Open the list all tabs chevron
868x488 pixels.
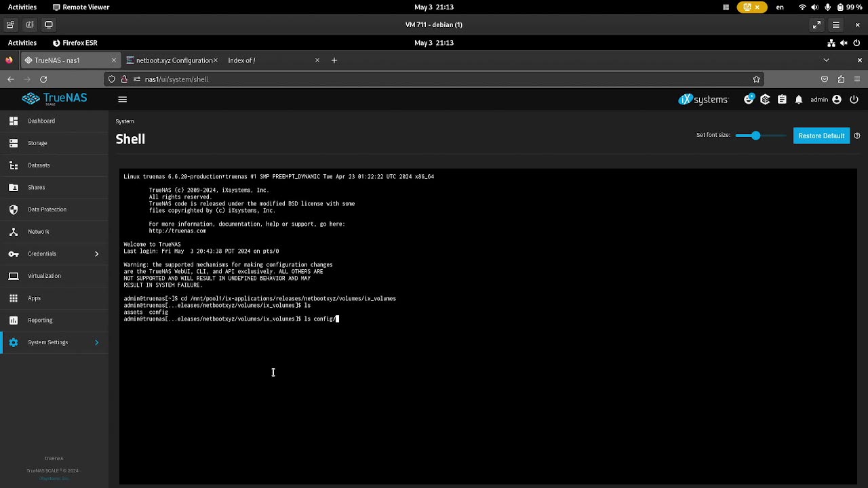click(826, 60)
